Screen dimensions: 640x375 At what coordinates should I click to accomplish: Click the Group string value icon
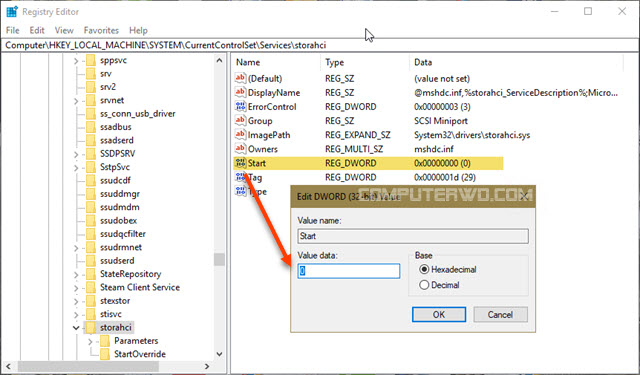(240, 120)
